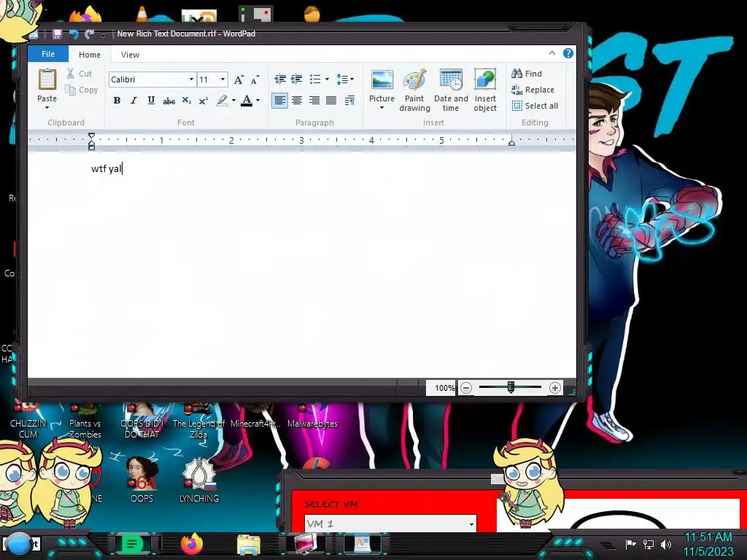Image resolution: width=747 pixels, height=560 pixels.
Task: Open the File menu tab
Action: coord(48,54)
